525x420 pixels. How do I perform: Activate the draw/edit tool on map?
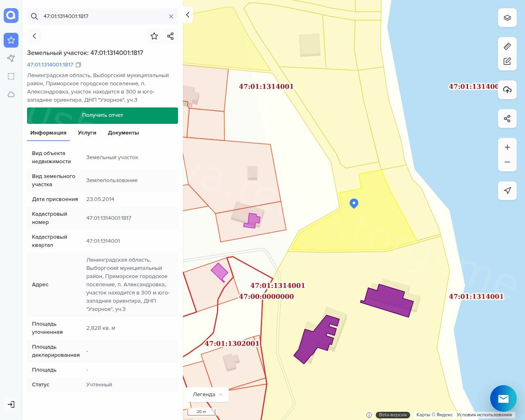[x=507, y=61]
